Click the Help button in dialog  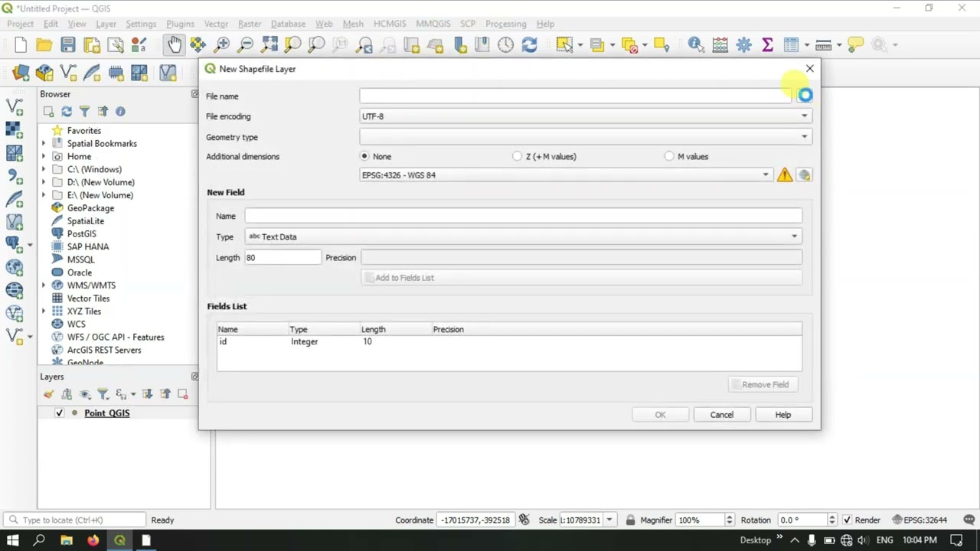pos(782,415)
